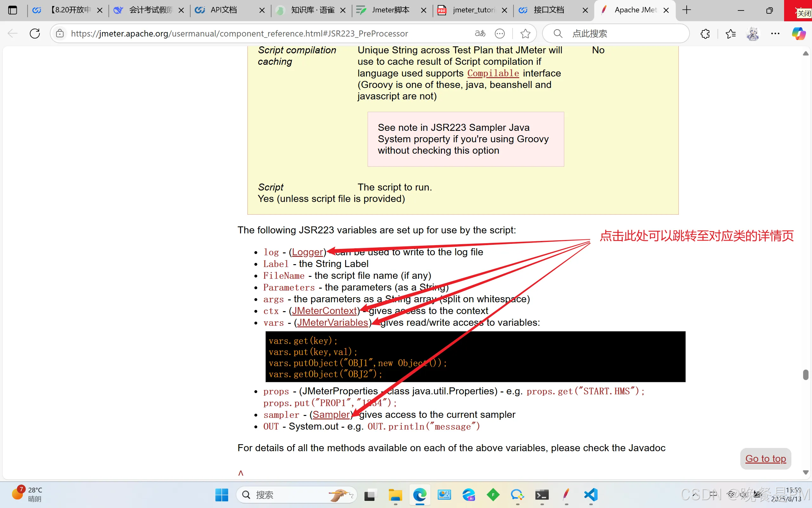Open the JMeterVariables class link
Screen dimensions: 812x508
332,323
